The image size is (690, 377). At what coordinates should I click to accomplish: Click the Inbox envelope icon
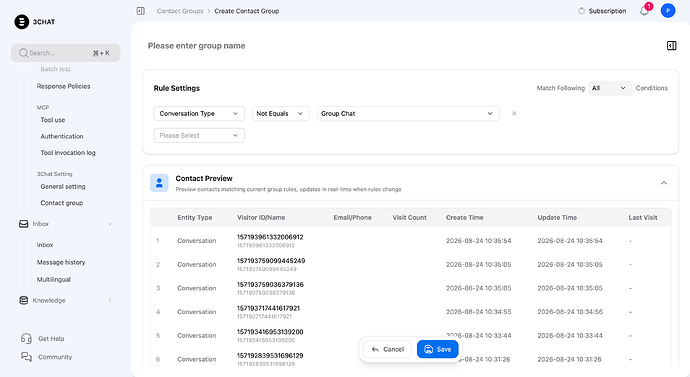24,224
